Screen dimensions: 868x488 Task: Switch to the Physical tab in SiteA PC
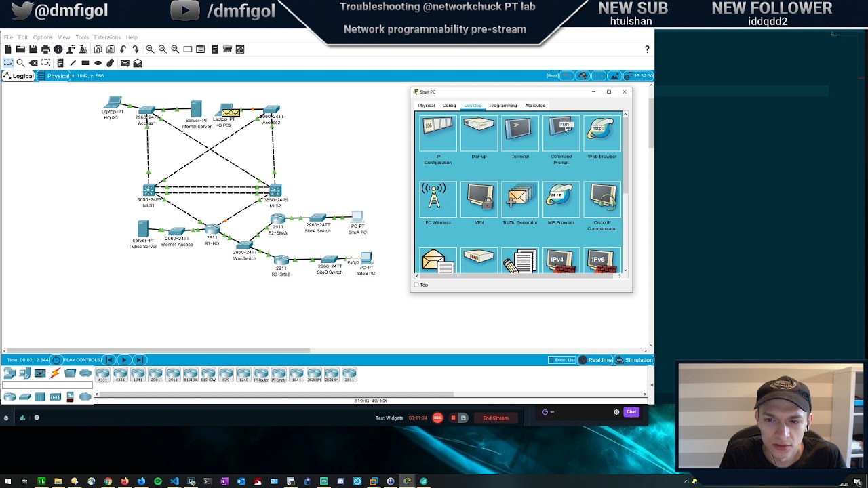[427, 106]
